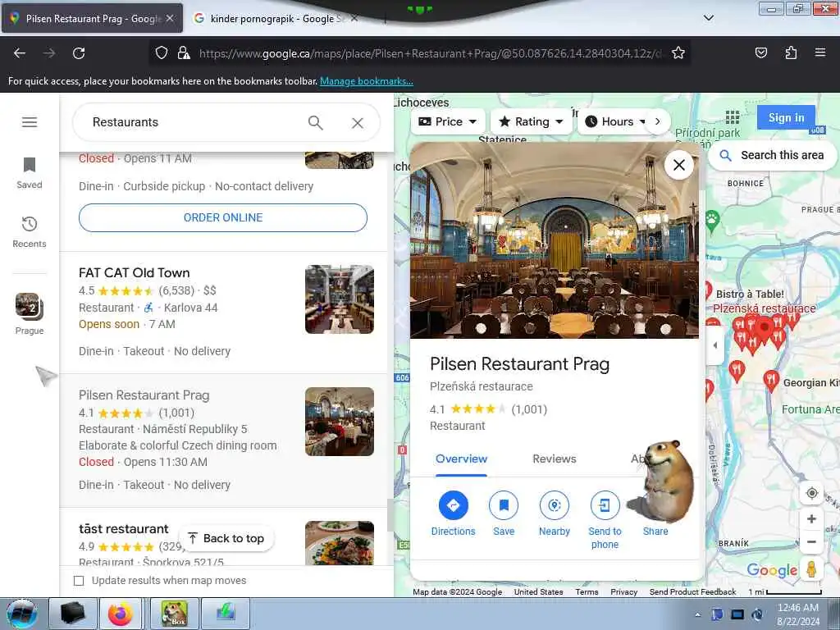
Task: Clear the Restaurants search field
Action: (358, 123)
